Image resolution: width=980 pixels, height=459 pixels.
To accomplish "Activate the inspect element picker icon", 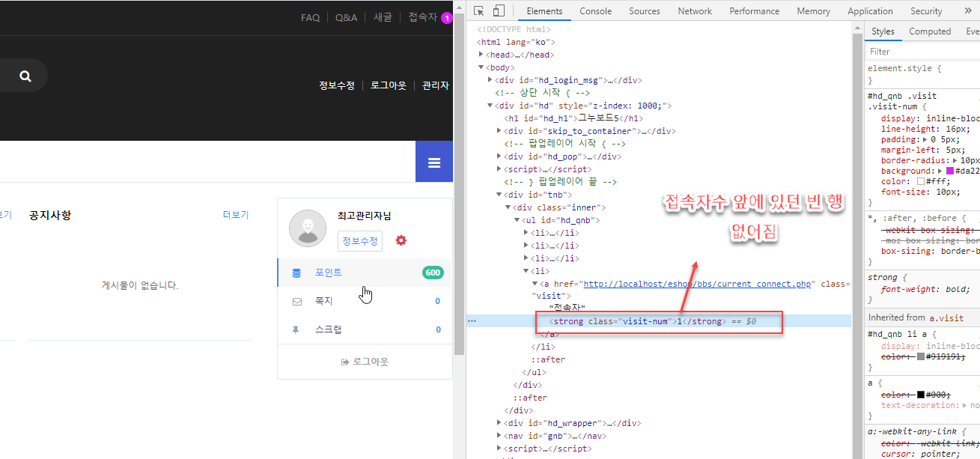I will [x=479, y=11].
